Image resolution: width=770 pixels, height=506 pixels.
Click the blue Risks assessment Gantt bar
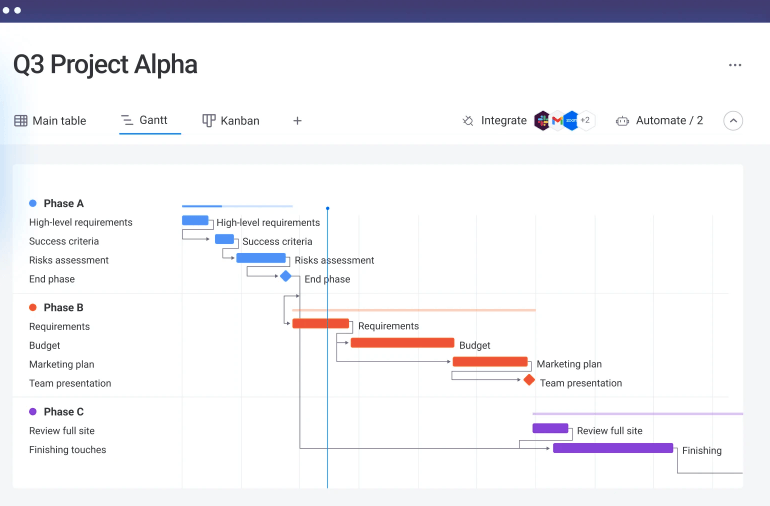tap(261, 258)
